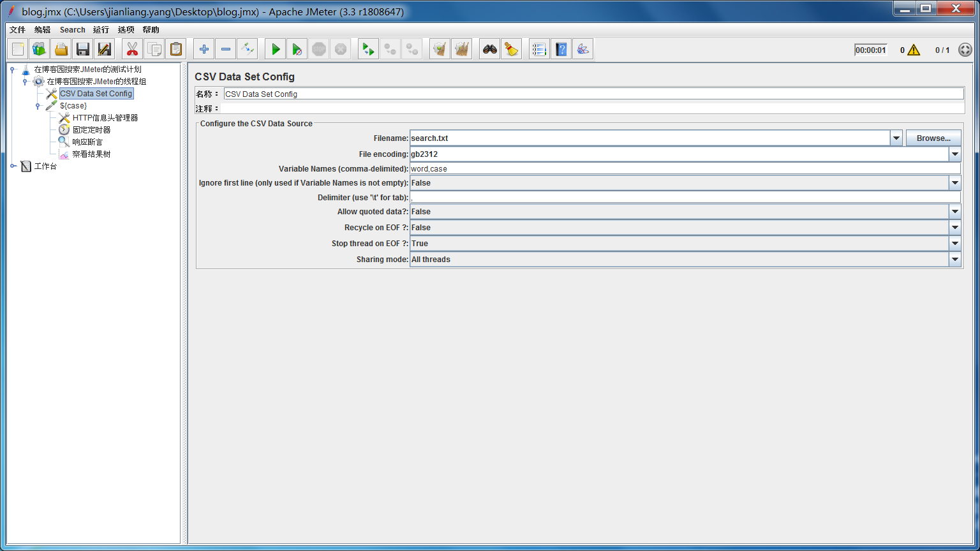980x551 pixels.
Task: Click the Remote Stop All icon
Action: pos(390,49)
